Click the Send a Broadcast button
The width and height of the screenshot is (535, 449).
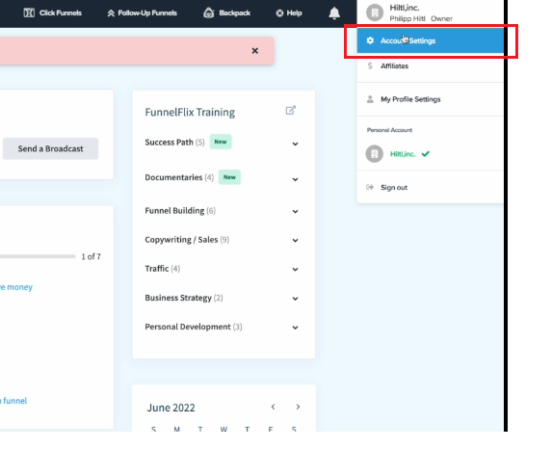[x=50, y=149]
